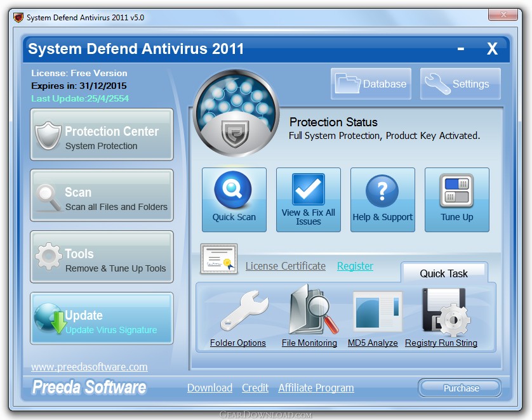
Task: Select Update Virus Signature
Action: pos(102,318)
